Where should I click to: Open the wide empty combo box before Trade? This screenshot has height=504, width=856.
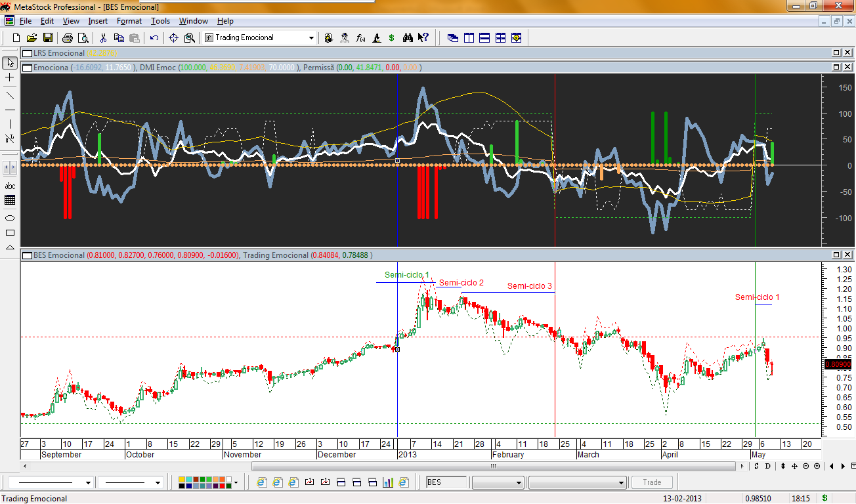pos(578,483)
